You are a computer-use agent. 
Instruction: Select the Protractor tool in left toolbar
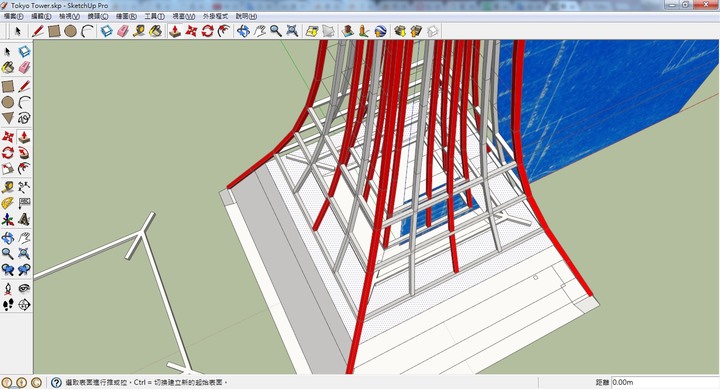click(x=7, y=203)
